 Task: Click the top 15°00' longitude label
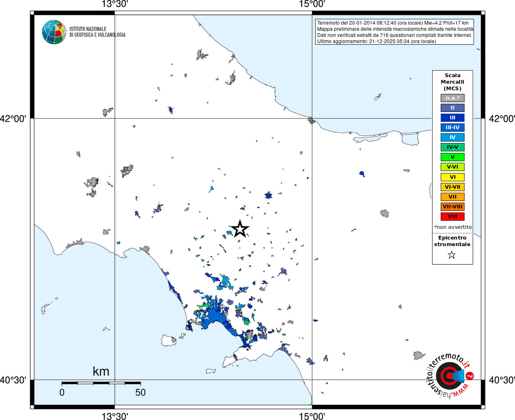point(312,4)
